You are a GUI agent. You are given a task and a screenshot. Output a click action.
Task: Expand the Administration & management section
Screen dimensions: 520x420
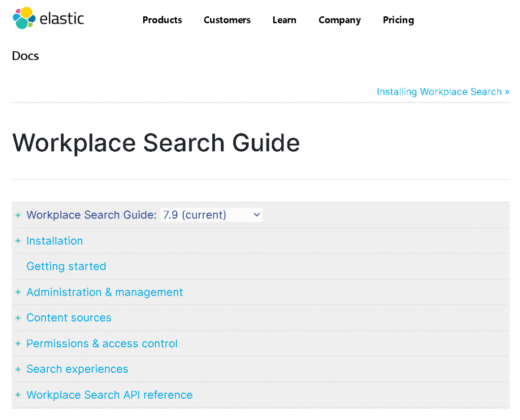pos(18,293)
